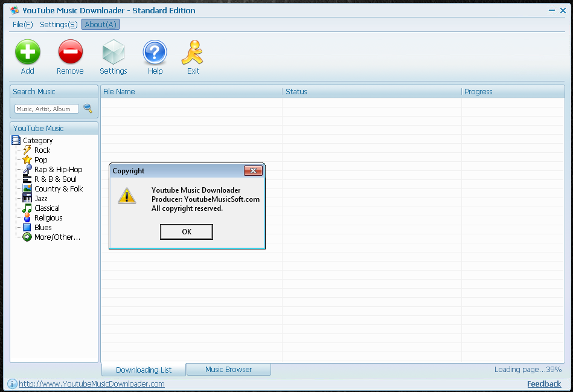Open the Settings(S) menu

tap(59, 25)
